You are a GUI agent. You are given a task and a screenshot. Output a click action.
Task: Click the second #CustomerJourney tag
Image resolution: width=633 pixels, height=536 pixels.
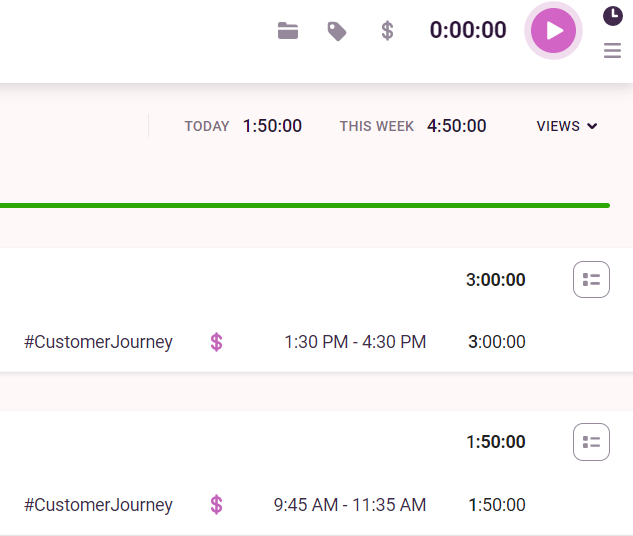[99, 505]
